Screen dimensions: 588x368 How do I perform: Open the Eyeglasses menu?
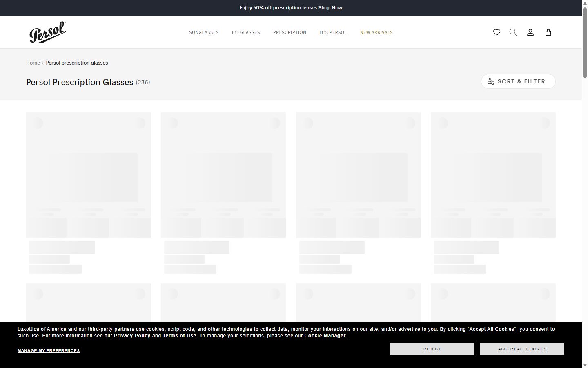pos(246,32)
